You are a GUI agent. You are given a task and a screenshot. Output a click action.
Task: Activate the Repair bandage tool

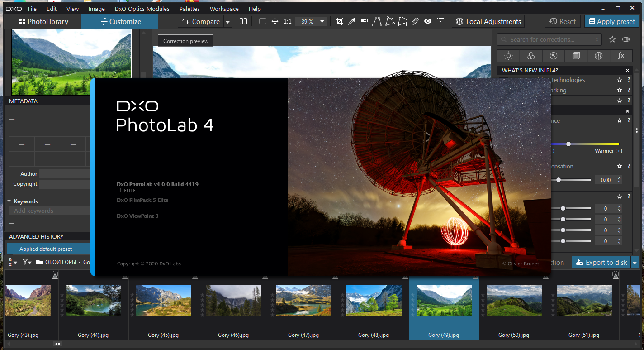pos(415,21)
